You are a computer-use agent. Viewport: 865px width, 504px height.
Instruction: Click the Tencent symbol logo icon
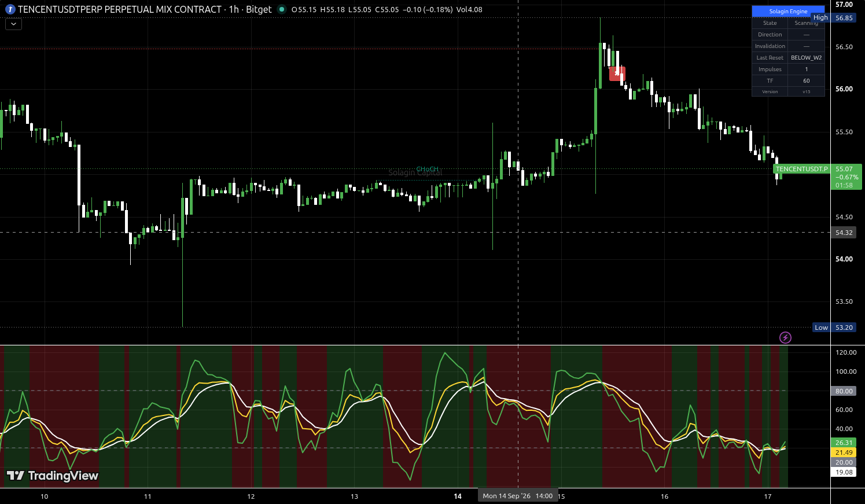click(10, 9)
